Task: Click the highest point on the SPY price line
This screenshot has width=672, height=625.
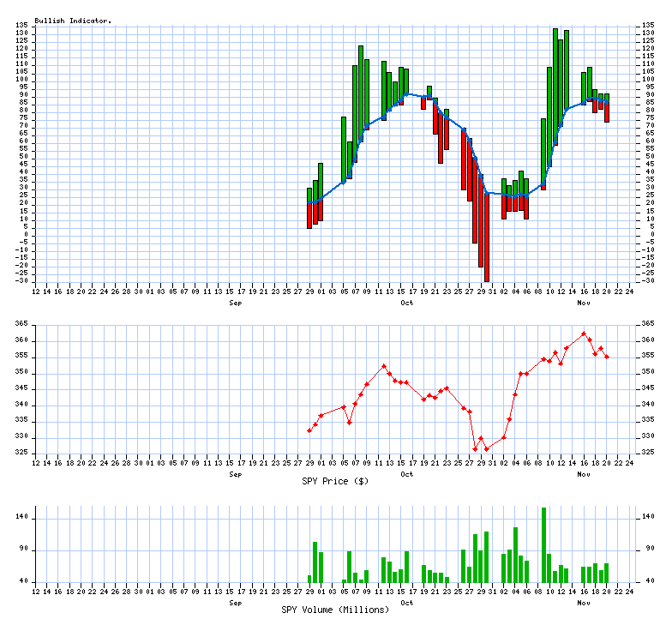Action: pos(584,334)
